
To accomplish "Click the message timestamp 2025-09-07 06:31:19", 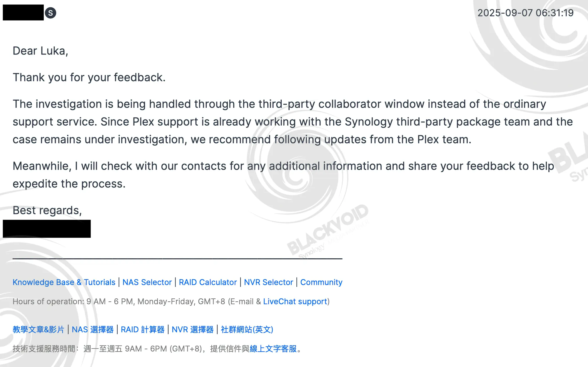I will pos(525,13).
